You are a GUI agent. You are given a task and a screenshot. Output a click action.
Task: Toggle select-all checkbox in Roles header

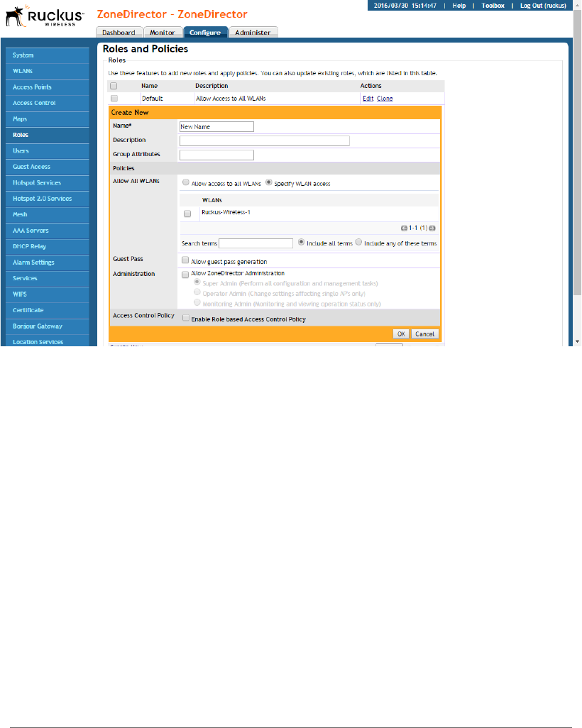coord(114,86)
